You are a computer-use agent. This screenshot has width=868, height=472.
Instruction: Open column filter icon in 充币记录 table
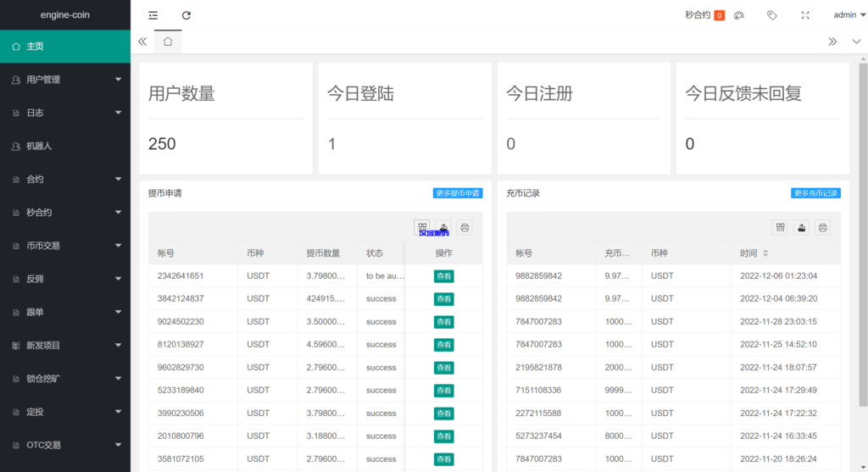click(x=781, y=227)
